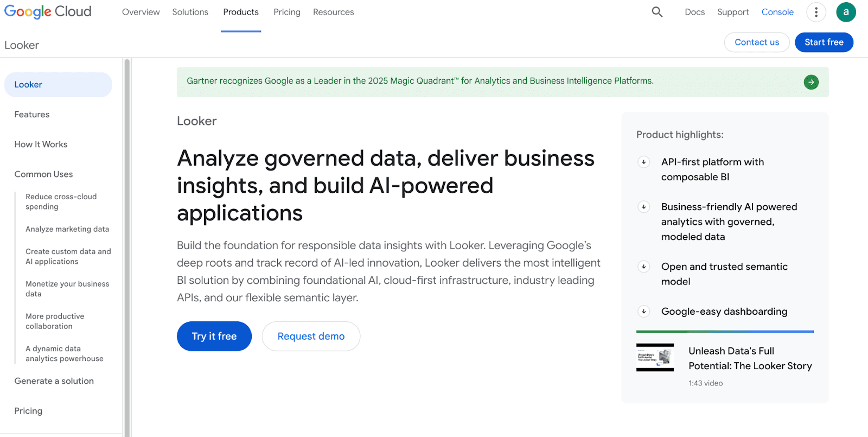Open the Overview nav item
The height and width of the screenshot is (437, 868).
(141, 12)
